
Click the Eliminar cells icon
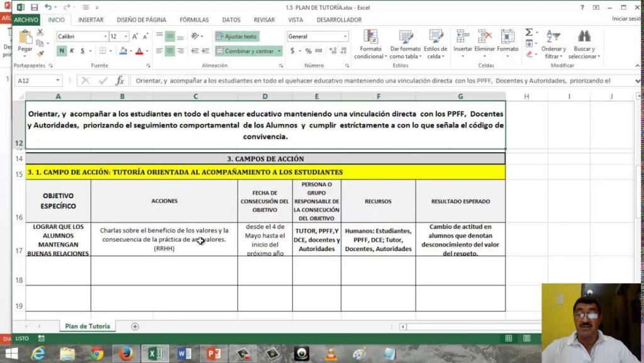(484, 37)
